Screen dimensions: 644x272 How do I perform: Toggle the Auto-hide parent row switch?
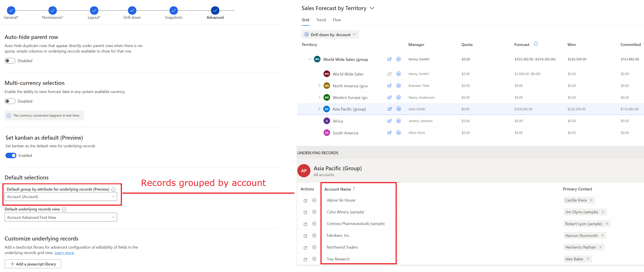(x=10, y=60)
